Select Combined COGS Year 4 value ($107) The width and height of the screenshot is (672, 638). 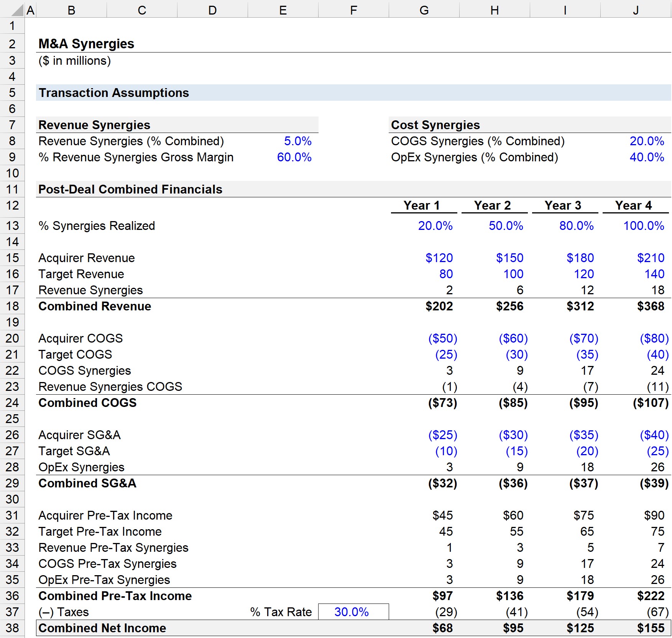651,403
